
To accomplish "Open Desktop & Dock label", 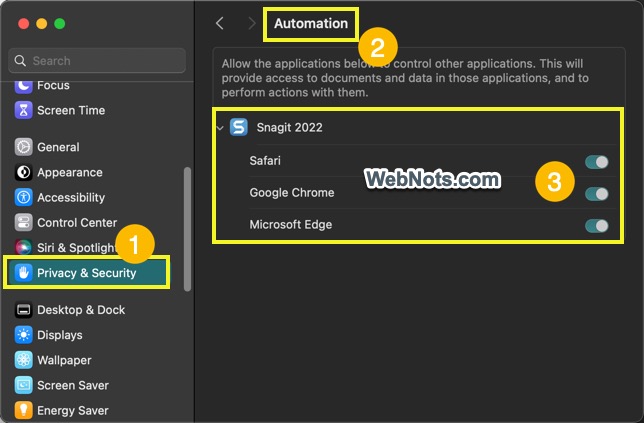I will pos(81,310).
